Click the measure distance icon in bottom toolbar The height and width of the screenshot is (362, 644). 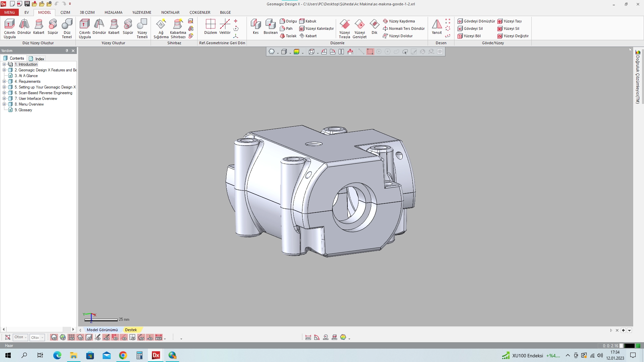[x=308, y=338]
